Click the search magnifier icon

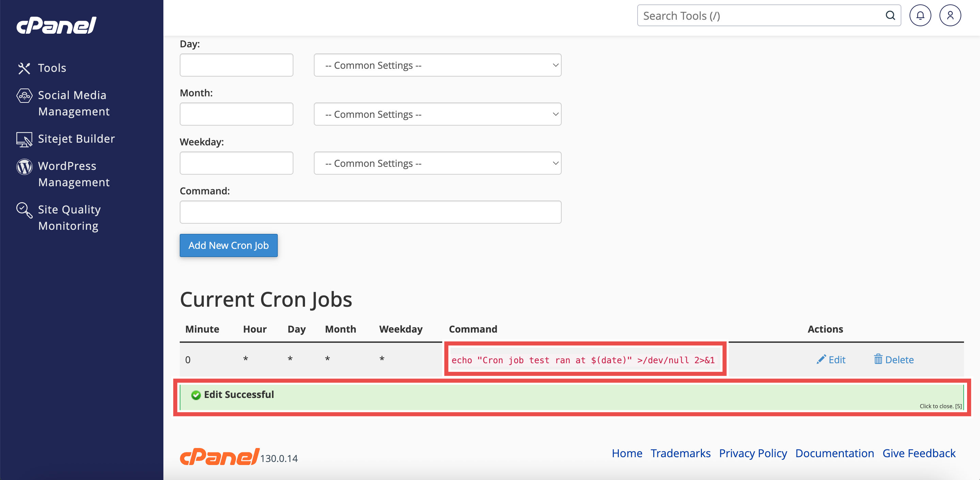point(890,16)
